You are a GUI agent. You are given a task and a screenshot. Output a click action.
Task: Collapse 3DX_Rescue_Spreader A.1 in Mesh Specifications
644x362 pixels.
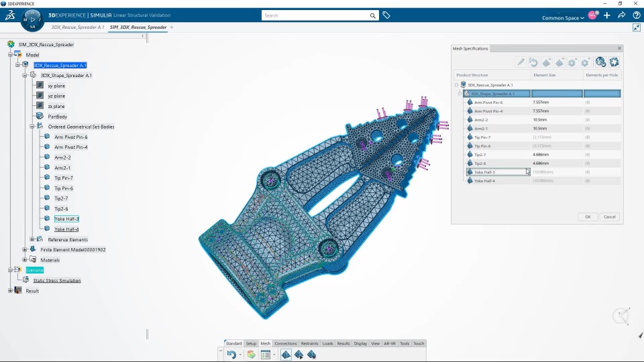point(456,85)
